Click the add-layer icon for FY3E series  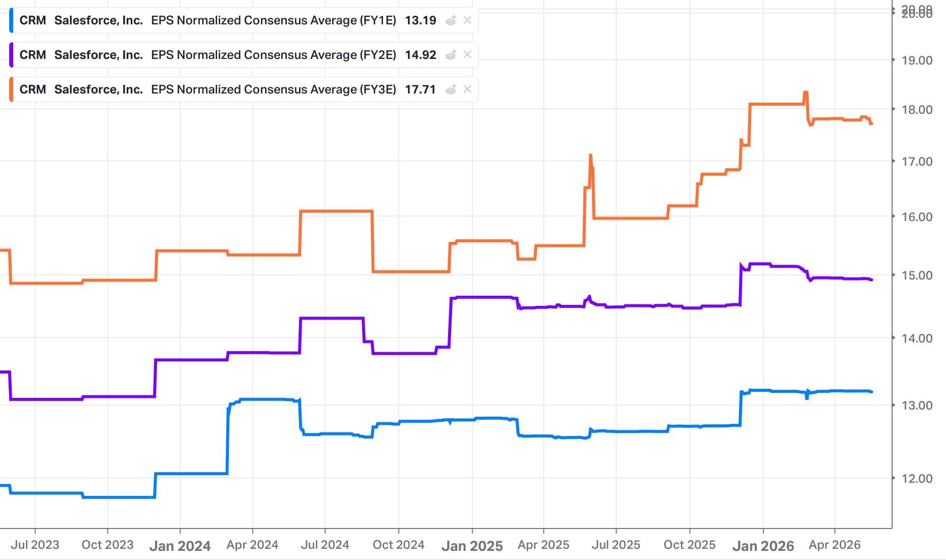(x=451, y=89)
